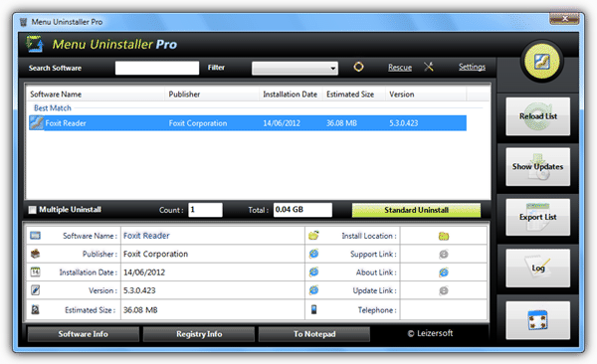The width and height of the screenshot is (597, 364).
Task: Click the bottom right panel icon button
Action: pyautogui.click(x=537, y=320)
